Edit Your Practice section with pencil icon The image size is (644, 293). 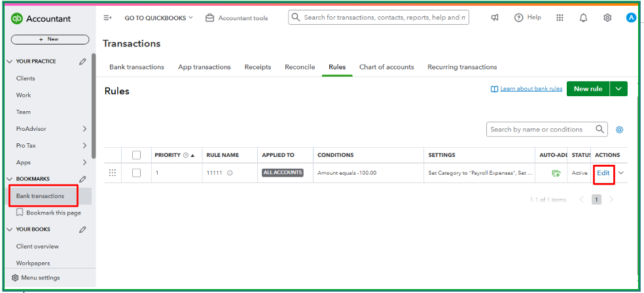82,61
